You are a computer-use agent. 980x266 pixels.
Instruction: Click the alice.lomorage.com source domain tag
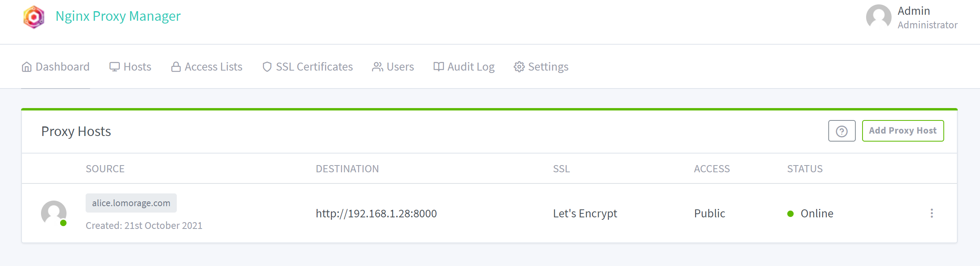coord(131,203)
